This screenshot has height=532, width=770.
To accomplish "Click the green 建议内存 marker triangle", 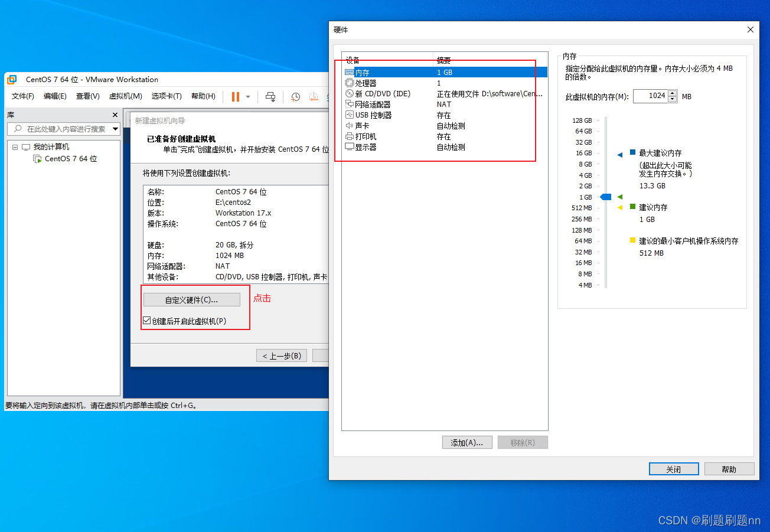I will [x=619, y=197].
